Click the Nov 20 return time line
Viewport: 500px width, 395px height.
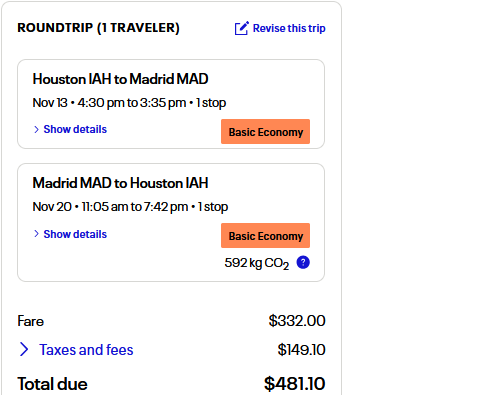click(130, 207)
